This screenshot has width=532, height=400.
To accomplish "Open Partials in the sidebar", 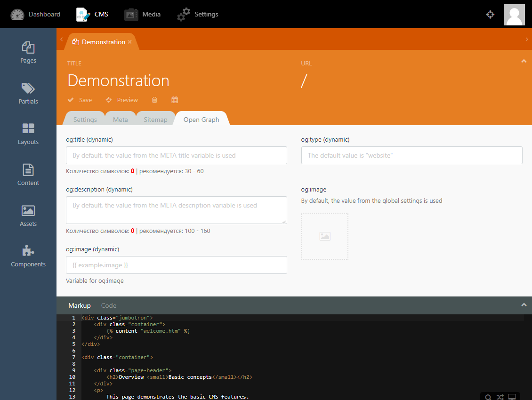I will [x=28, y=93].
